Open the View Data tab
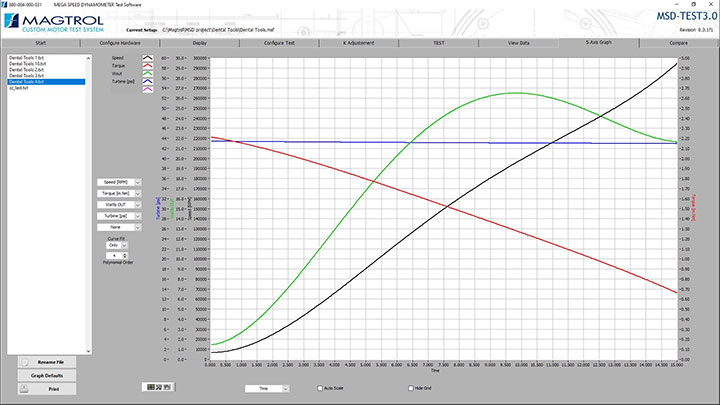720x405 pixels. point(519,44)
